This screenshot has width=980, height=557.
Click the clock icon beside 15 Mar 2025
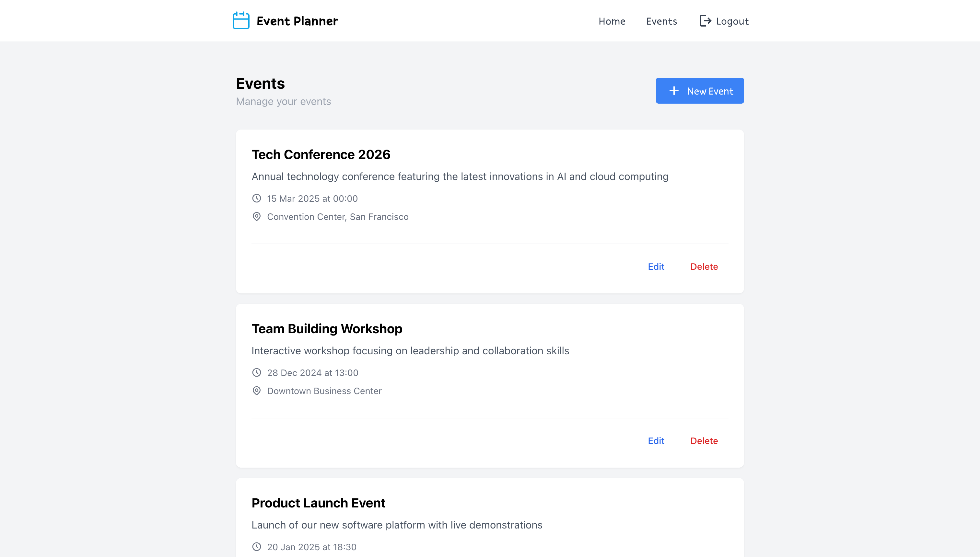coord(256,198)
